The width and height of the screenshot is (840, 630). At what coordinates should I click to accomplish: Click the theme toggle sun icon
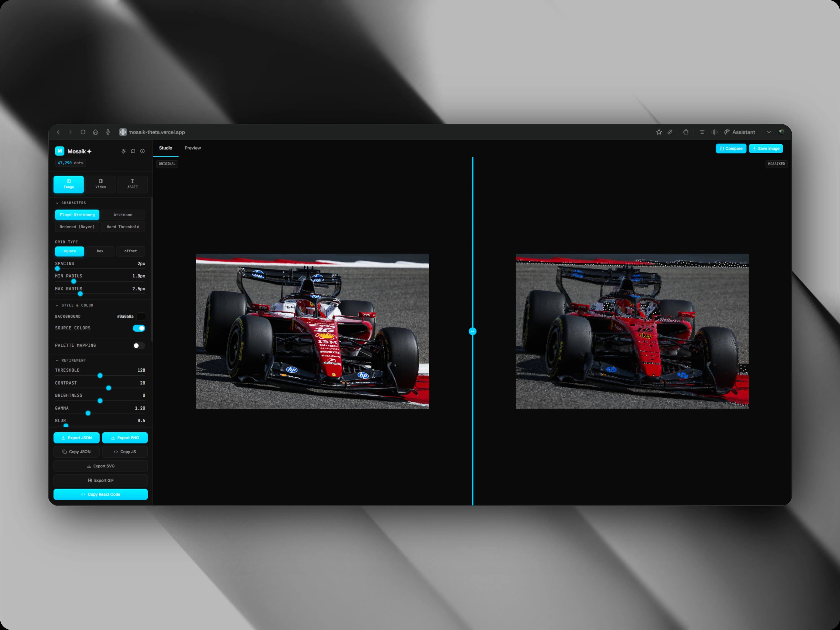tap(123, 151)
